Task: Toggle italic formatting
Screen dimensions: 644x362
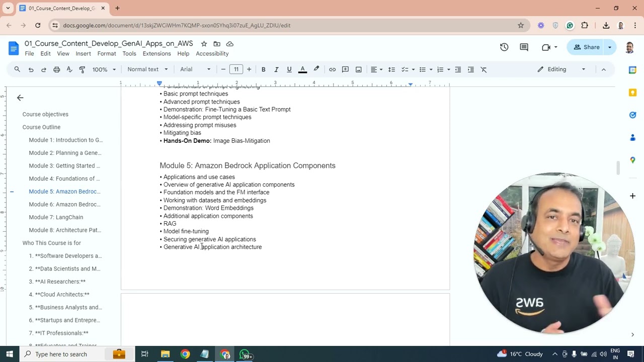Action: tap(276, 69)
